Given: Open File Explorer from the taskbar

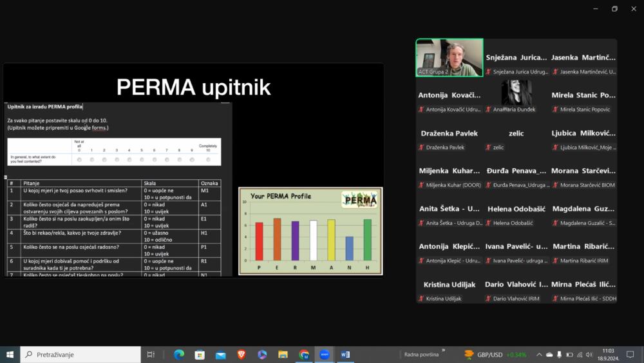Looking at the screenshot, I should coord(283,355).
